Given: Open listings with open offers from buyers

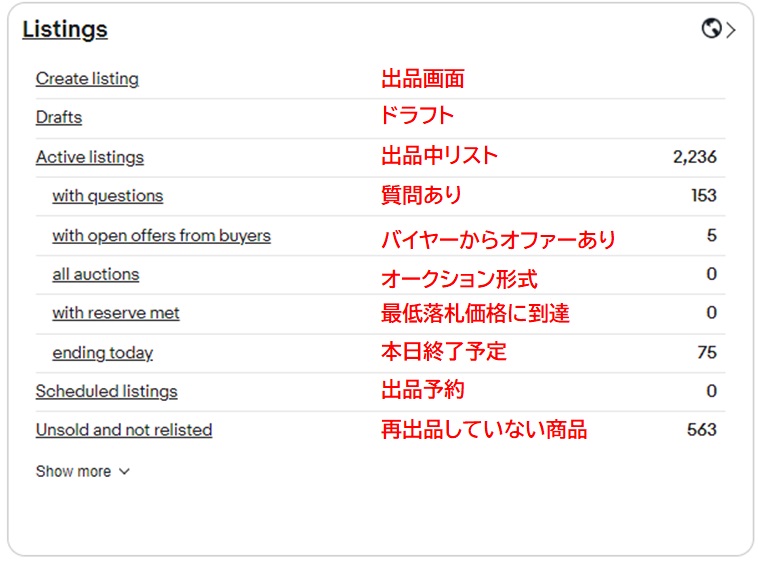Looking at the screenshot, I should coord(161,236).
